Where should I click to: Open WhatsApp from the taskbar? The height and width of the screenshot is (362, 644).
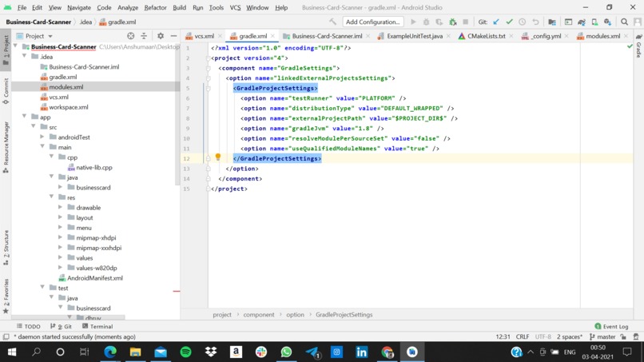pyautogui.click(x=286, y=352)
